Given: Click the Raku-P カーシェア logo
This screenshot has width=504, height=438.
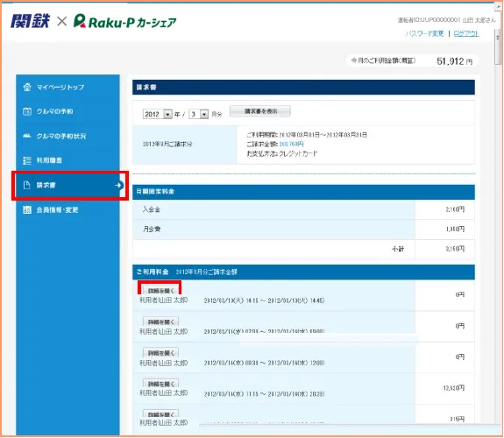Looking at the screenshot, I should click(x=124, y=21).
